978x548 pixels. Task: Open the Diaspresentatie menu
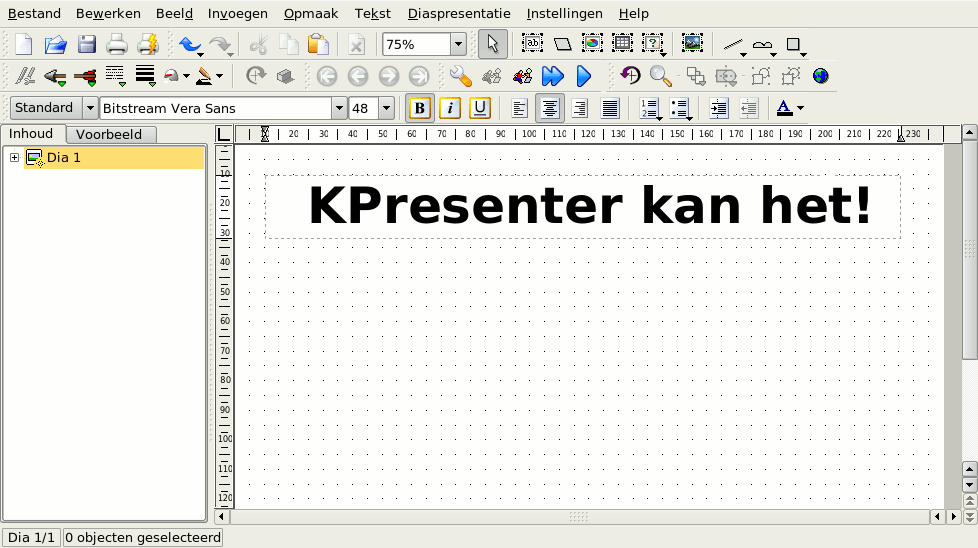(459, 14)
